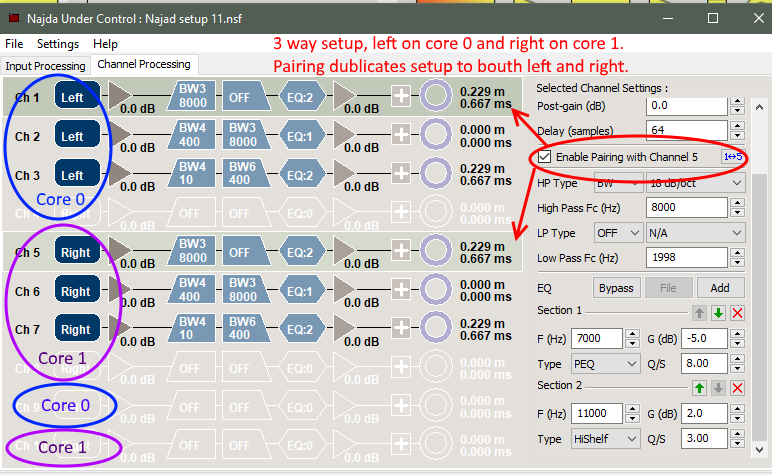This screenshot has width=772, height=475.
Task: Delete EQ Section 1 with red X
Action: (737, 313)
